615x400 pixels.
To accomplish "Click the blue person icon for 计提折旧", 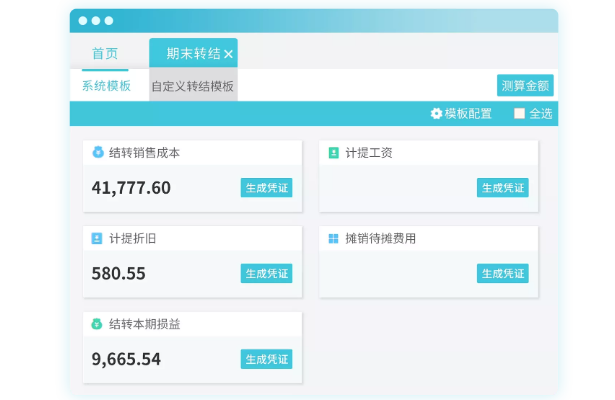I will [x=97, y=238].
